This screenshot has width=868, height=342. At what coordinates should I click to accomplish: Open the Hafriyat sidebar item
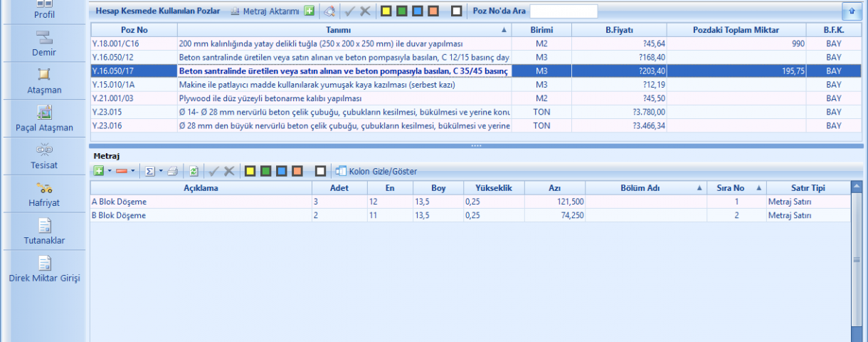coord(43,194)
